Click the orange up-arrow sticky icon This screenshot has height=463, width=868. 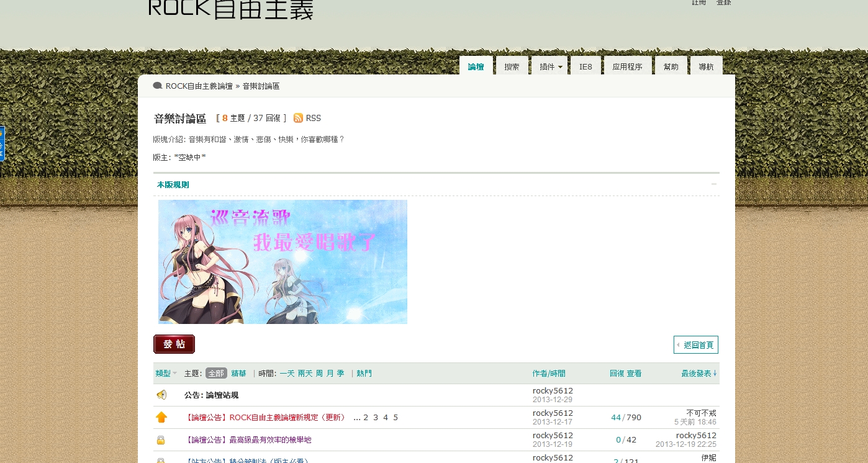(x=161, y=417)
